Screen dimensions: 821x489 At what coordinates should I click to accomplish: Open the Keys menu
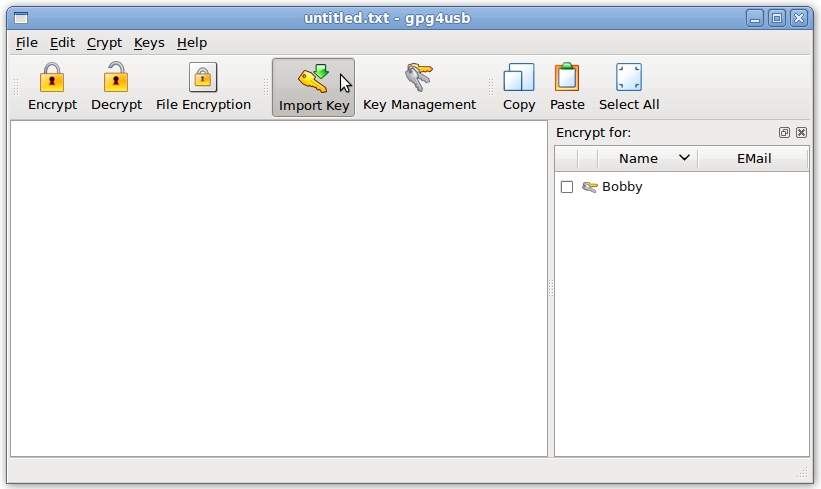tap(149, 43)
